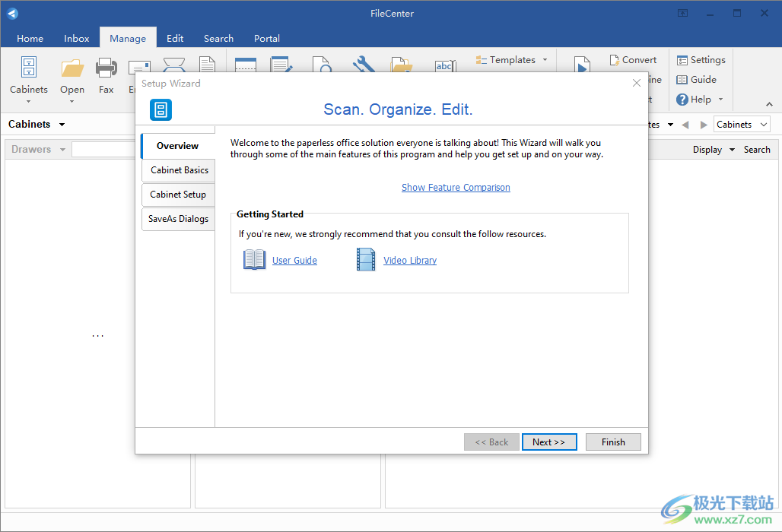Image resolution: width=782 pixels, height=532 pixels.
Task: Close the Setup Wizard dialog
Action: [637, 83]
